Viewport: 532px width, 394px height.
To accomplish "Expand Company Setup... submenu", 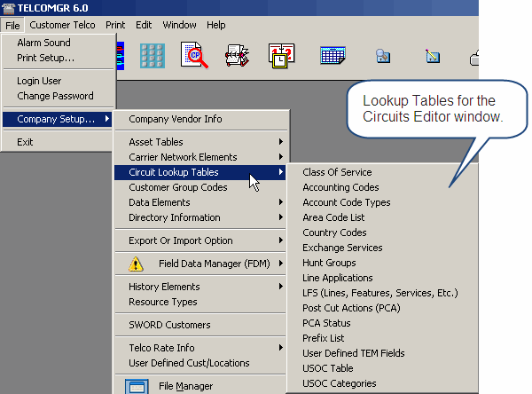I will tap(57, 119).
